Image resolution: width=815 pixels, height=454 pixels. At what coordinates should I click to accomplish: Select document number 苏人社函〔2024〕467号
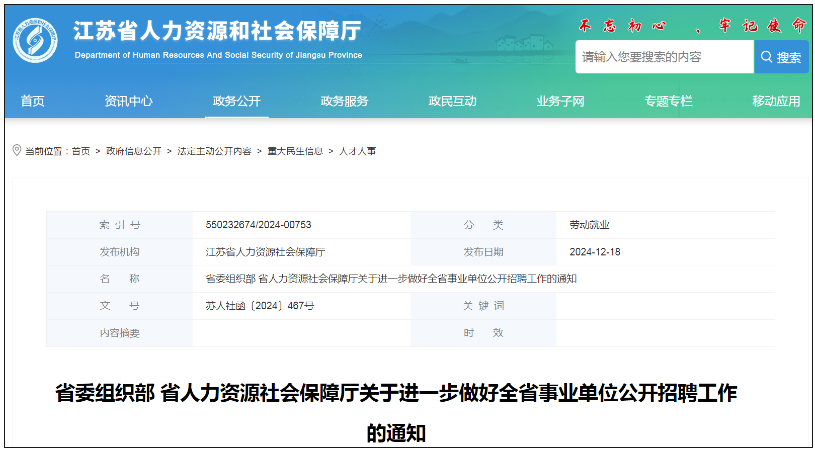tap(260, 306)
